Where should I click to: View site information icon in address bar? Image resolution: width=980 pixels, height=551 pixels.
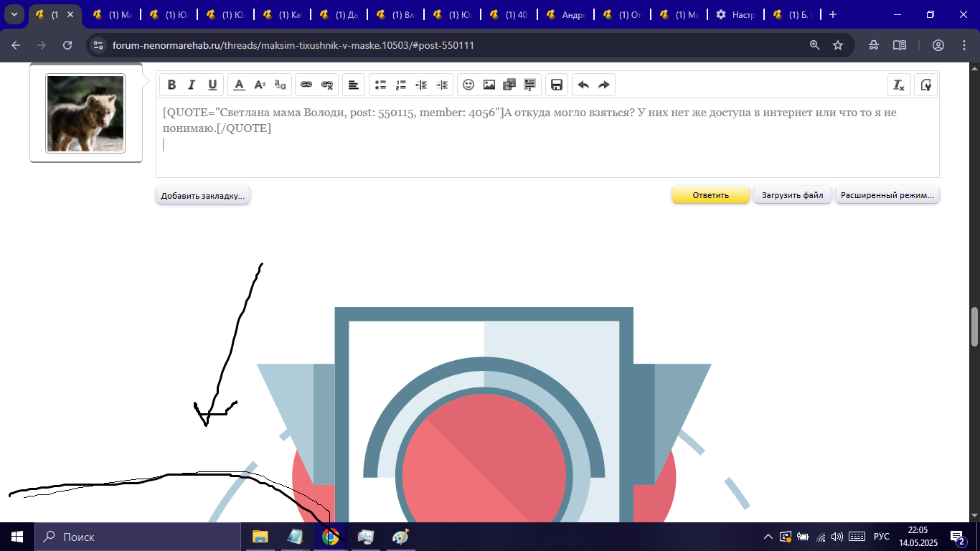click(x=99, y=45)
